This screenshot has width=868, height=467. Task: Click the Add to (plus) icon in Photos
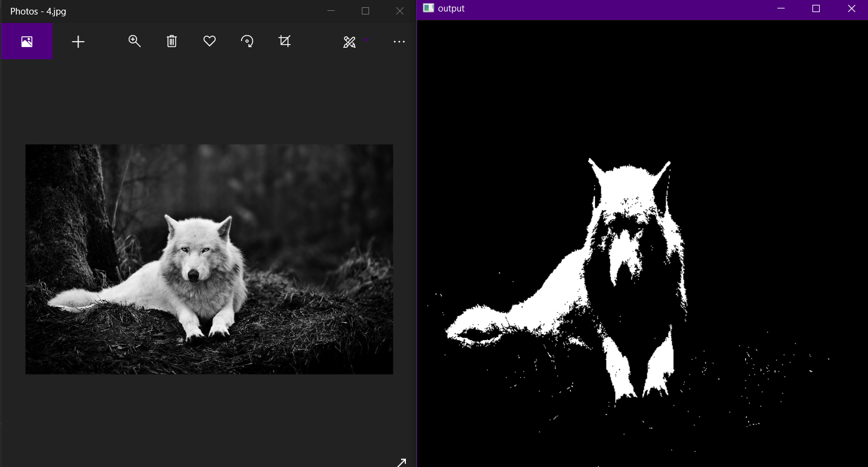(x=78, y=41)
